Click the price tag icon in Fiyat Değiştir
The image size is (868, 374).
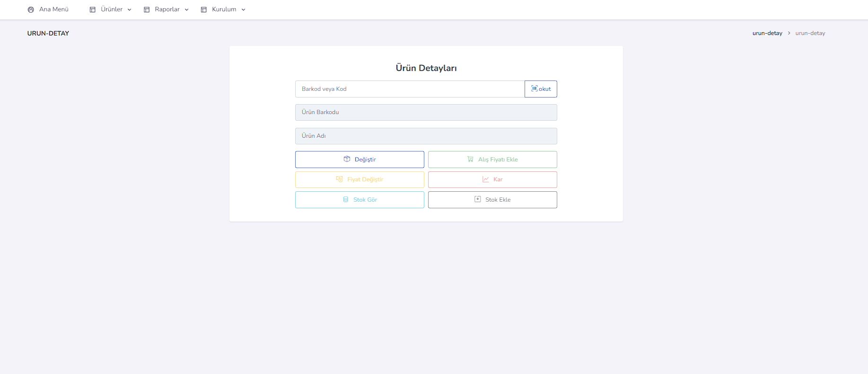pyautogui.click(x=339, y=179)
